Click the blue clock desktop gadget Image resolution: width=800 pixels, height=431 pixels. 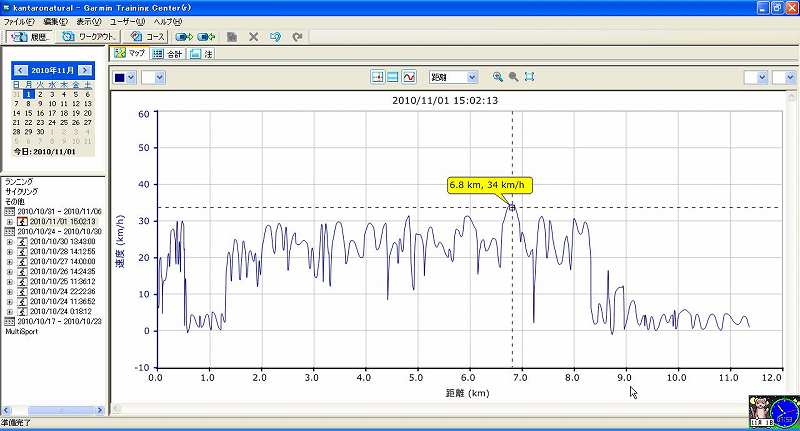[x=784, y=412]
